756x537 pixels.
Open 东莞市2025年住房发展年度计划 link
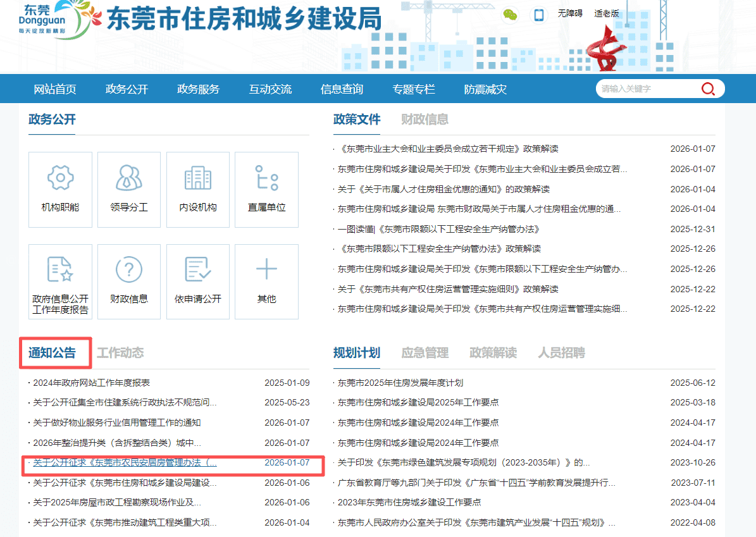click(x=400, y=383)
